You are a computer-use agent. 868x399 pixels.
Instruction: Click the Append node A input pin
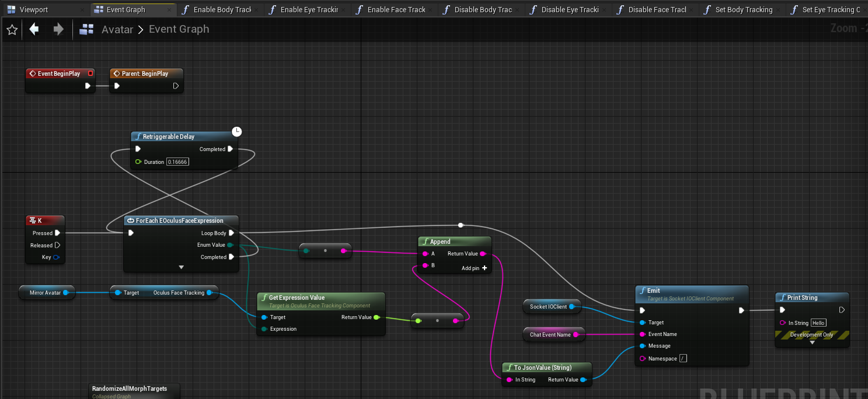pyautogui.click(x=424, y=254)
